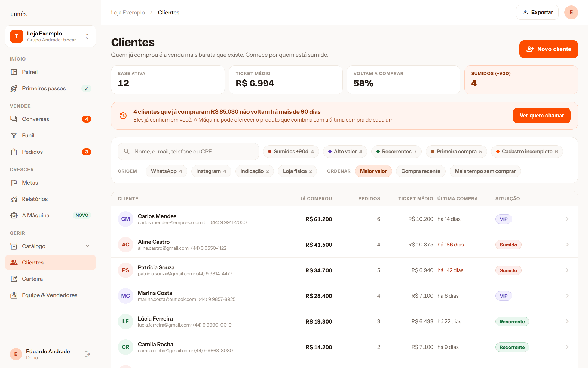Toggle the Primeira compra filter chip
Viewport: 588px width, 368px height.
[456, 151]
